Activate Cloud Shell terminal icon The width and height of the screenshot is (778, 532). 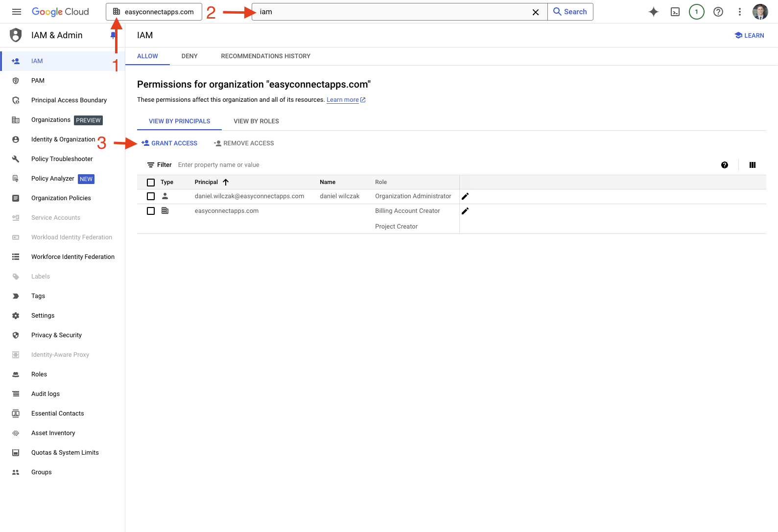tap(675, 12)
